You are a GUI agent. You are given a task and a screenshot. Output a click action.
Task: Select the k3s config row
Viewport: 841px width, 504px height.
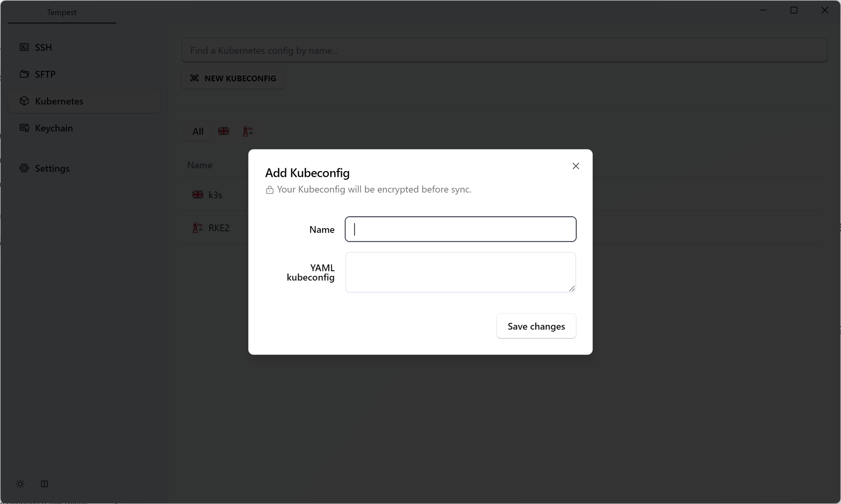point(502,195)
